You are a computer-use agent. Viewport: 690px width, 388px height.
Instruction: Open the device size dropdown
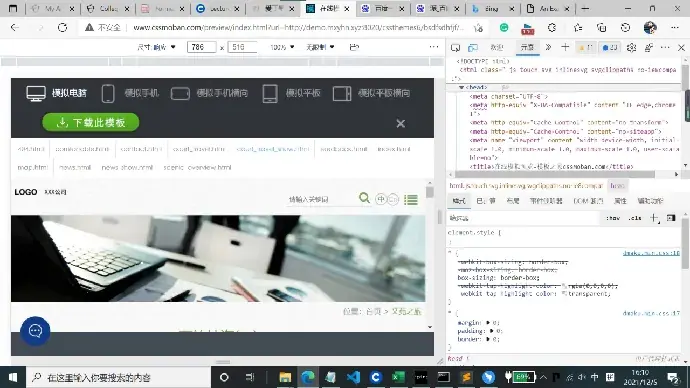click(156, 47)
